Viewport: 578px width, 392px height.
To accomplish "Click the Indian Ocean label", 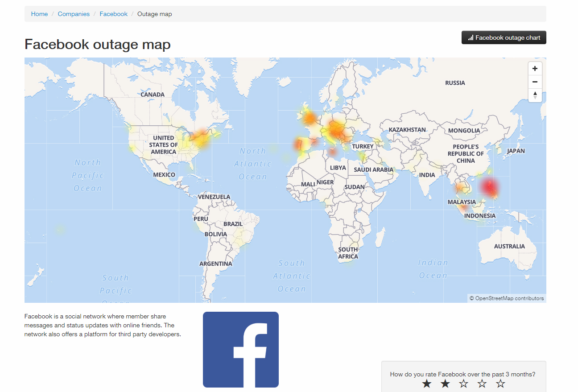I will (433, 269).
